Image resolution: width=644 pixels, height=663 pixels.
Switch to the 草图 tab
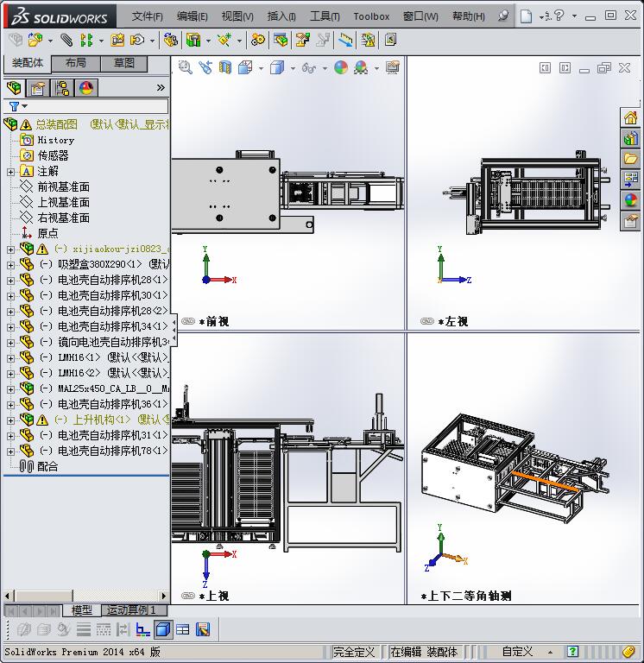(124, 63)
